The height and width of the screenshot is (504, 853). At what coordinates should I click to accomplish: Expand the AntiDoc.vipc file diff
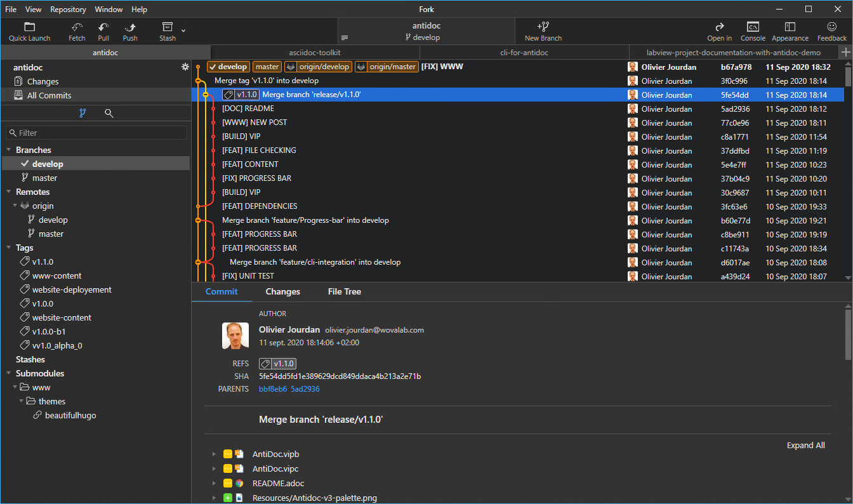(214, 469)
